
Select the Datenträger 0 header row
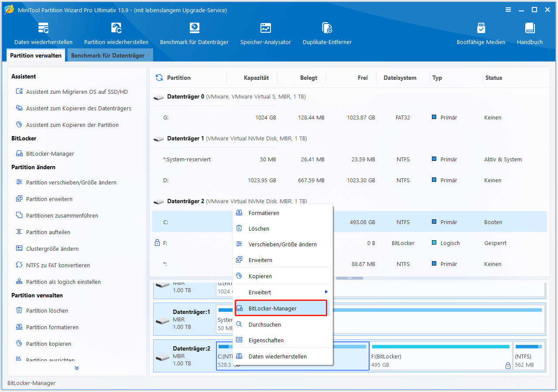(349, 97)
